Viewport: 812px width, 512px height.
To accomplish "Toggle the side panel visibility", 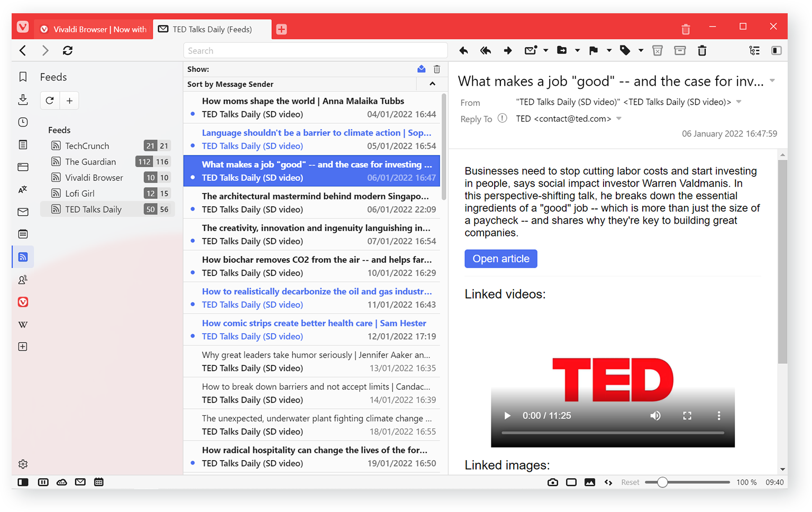I will coord(23,482).
